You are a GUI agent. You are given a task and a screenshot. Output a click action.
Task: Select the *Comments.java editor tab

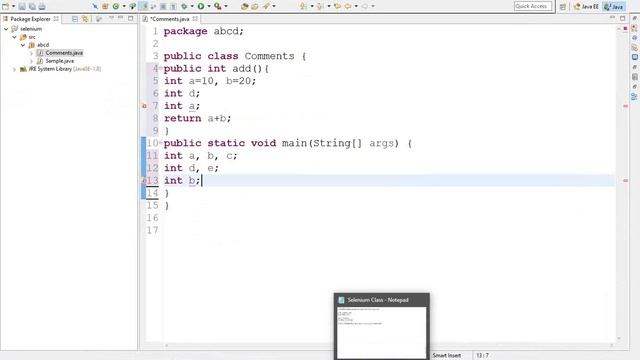[169, 19]
